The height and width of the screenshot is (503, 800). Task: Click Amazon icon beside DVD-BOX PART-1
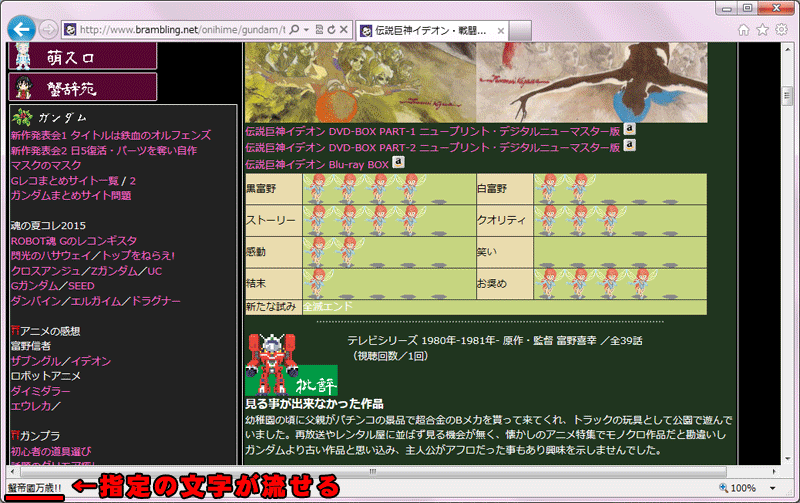[630, 129]
